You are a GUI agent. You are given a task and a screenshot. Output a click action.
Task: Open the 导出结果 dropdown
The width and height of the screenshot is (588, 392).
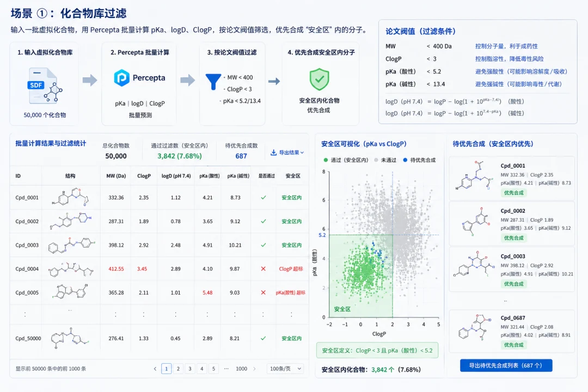pyautogui.click(x=287, y=152)
